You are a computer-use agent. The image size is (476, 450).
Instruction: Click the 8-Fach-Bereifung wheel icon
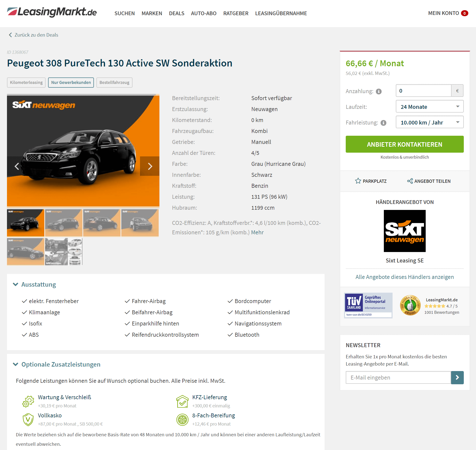click(182, 420)
